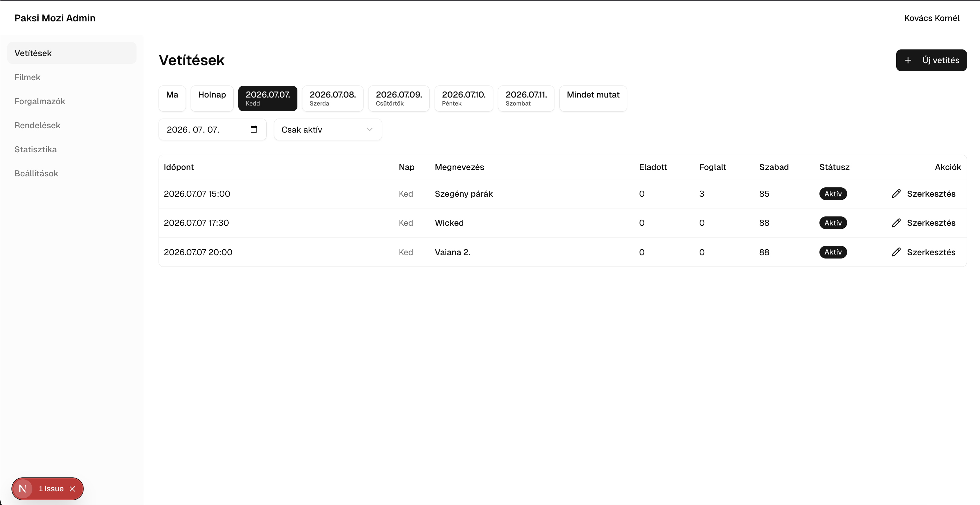Click the Vaiana 2. title cell
This screenshot has width=980, height=505.
[452, 252]
